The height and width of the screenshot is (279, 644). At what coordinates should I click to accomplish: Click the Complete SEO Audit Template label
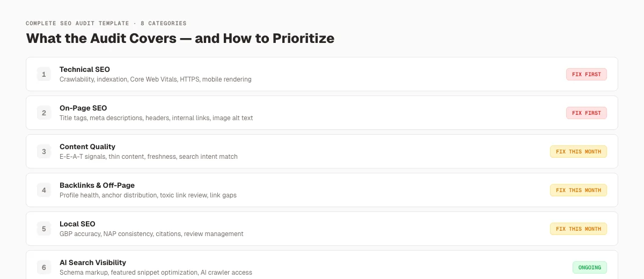coord(77,24)
